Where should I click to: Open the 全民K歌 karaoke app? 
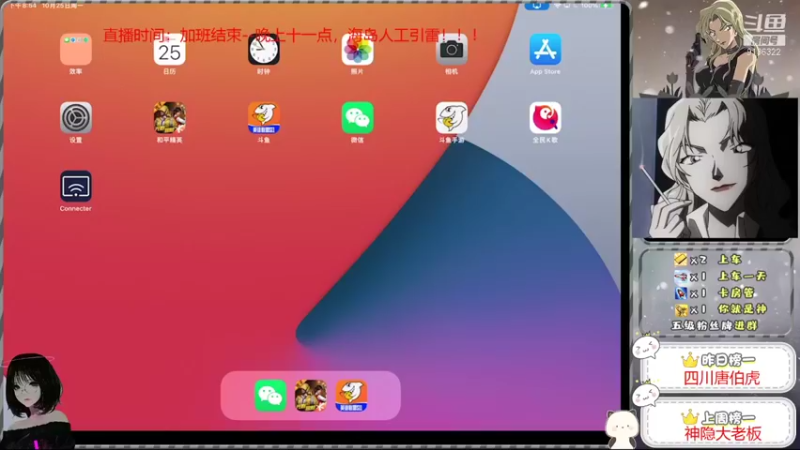pyautogui.click(x=545, y=118)
